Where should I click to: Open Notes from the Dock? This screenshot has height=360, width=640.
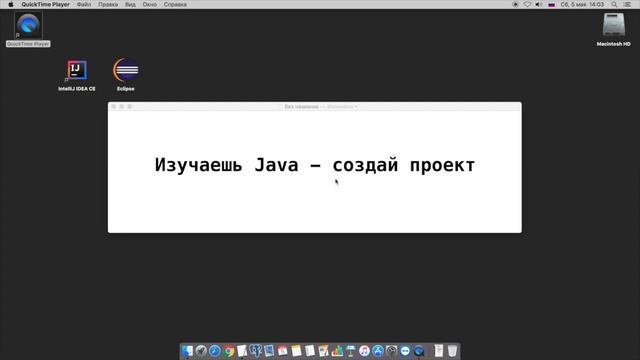click(296, 351)
